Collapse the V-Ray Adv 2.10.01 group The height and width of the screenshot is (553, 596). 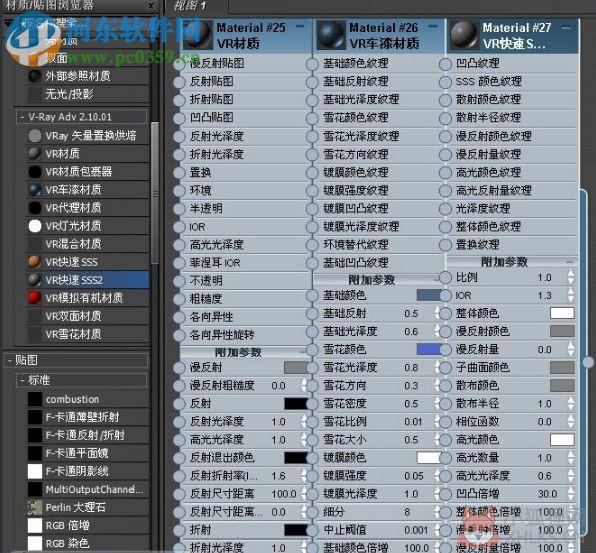tap(22, 117)
